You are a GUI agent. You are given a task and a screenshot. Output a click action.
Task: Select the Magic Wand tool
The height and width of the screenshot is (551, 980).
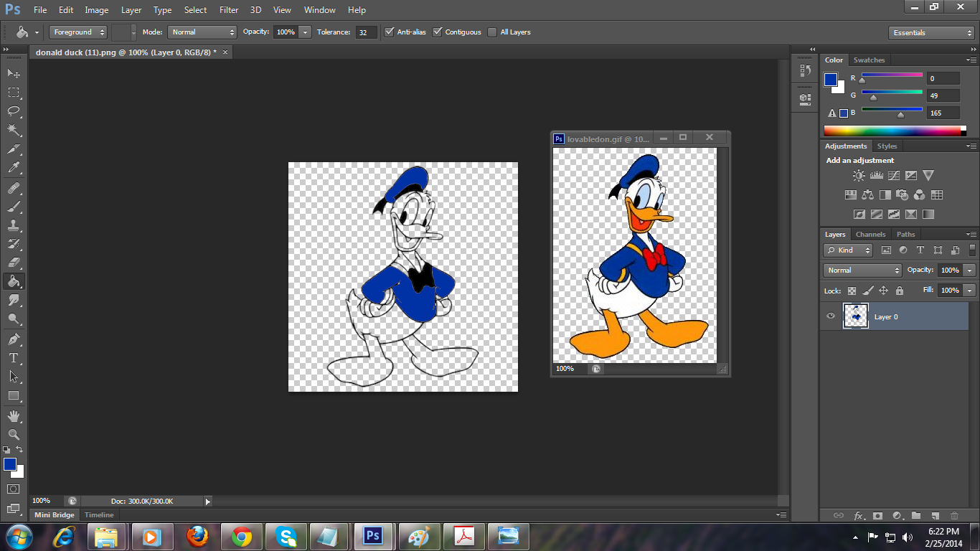pos(14,130)
